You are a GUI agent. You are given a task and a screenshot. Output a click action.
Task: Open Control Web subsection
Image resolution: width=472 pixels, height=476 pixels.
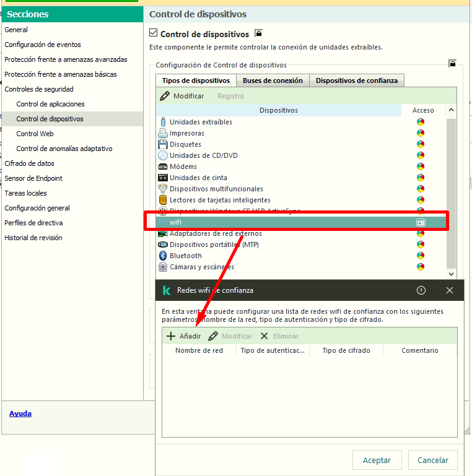(35, 134)
